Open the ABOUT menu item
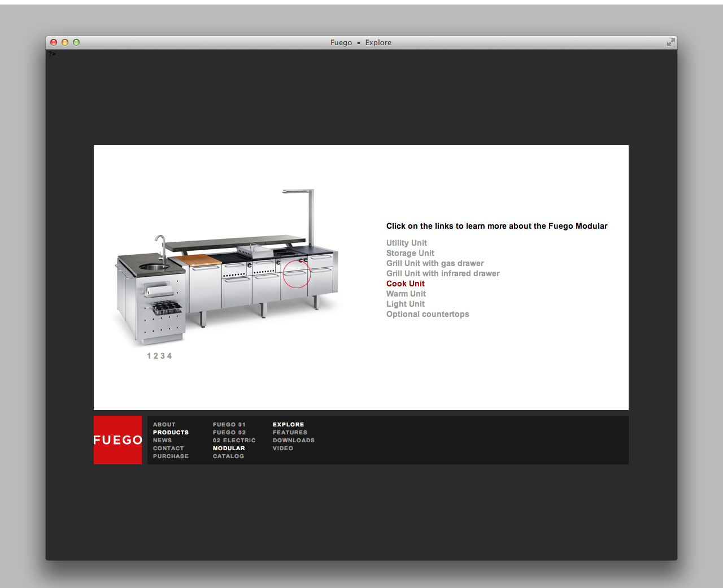The height and width of the screenshot is (588, 723). click(x=164, y=424)
